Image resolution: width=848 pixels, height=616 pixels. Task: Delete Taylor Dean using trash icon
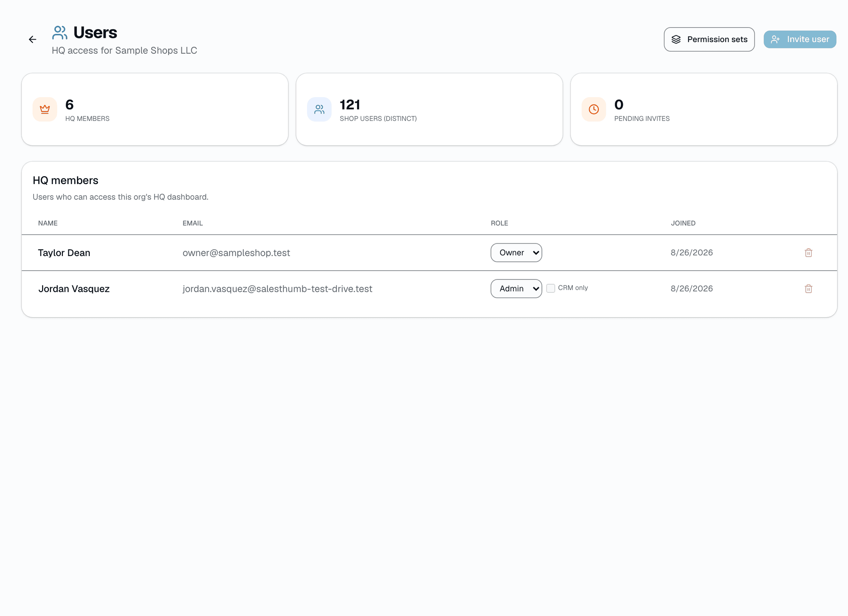808,253
